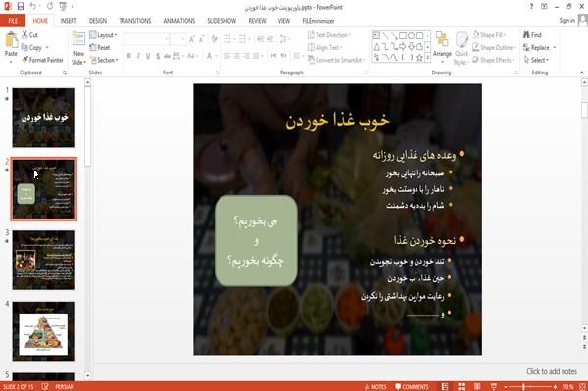Switch to the SLIDE SHOW tab
The image size is (588, 391).
click(221, 21)
